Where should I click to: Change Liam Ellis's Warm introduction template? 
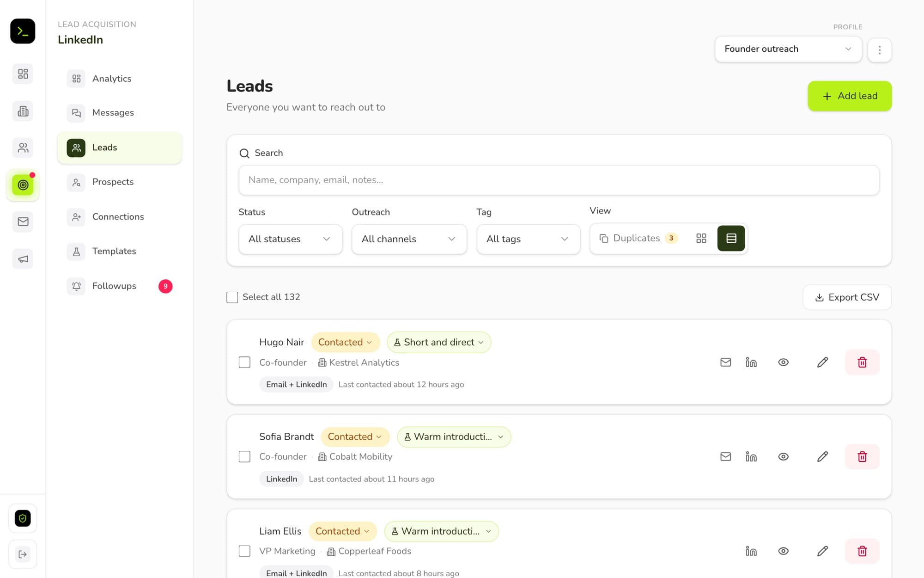441,531
